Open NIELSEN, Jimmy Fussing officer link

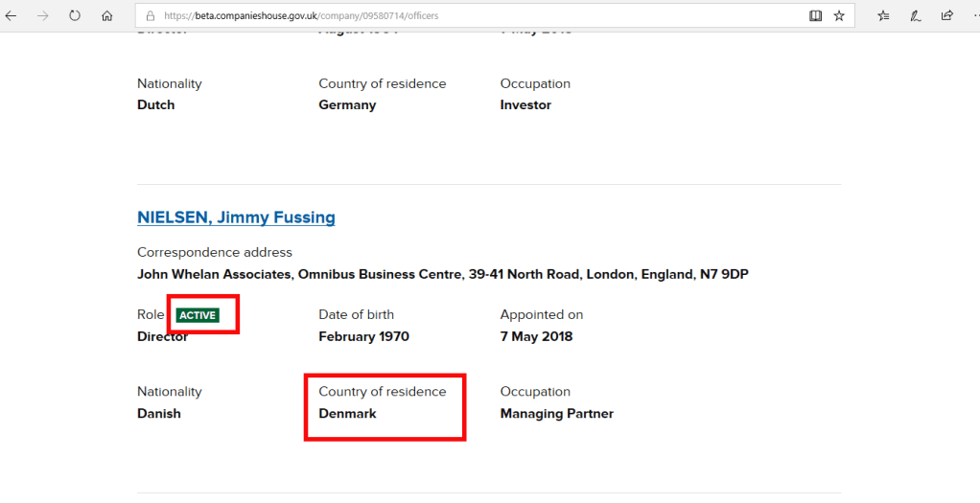tap(236, 217)
